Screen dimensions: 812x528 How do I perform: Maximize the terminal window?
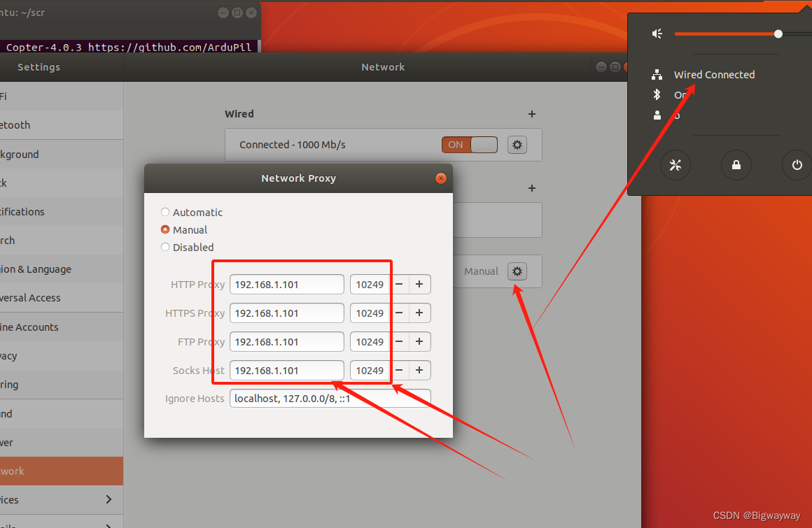237,13
